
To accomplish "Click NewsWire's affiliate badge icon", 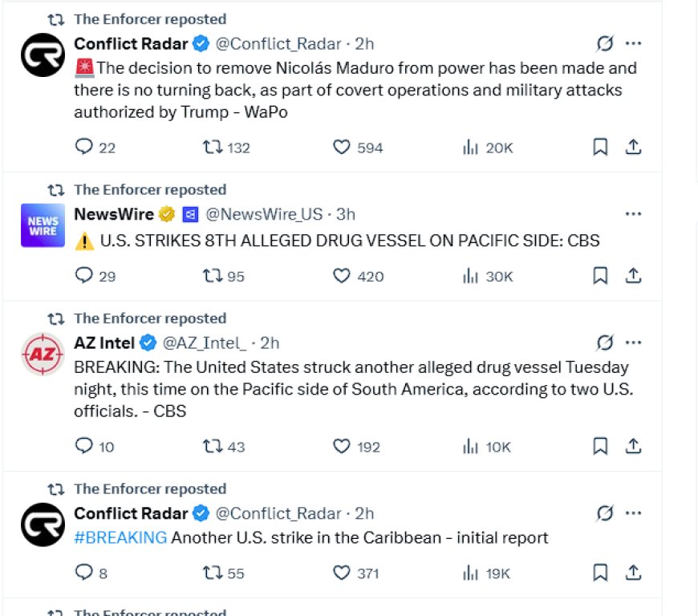I will (190, 214).
